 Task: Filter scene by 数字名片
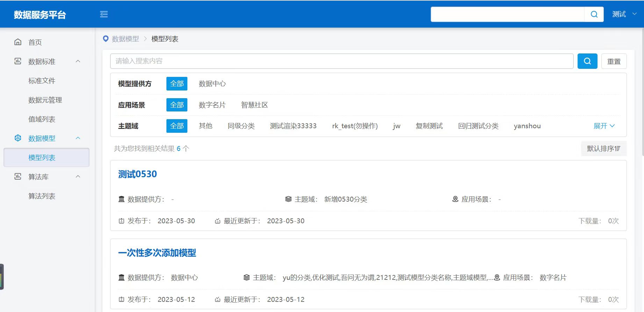pos(212,105)
